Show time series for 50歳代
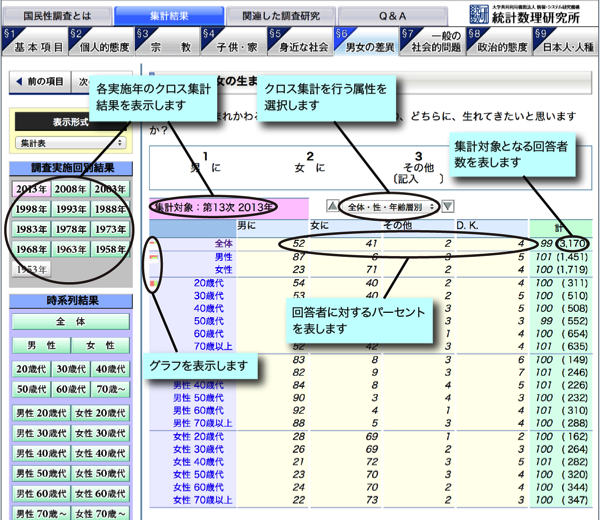Screen dimensions: 600x520 [31, 390]
